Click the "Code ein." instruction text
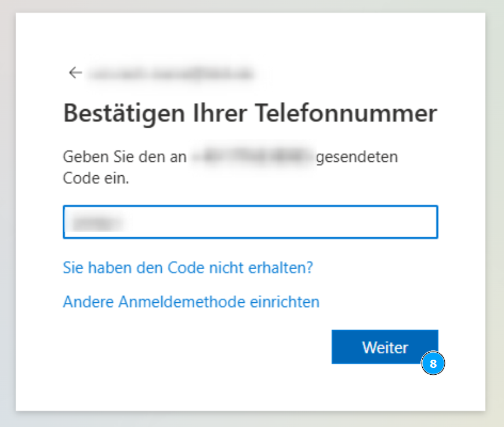504x427 pixels. coord(96,178)
